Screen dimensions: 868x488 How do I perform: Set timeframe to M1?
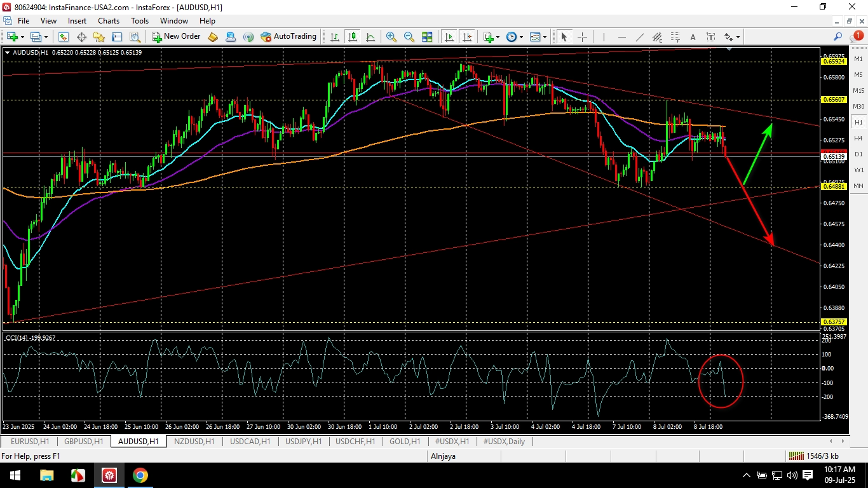coord(858,58)
